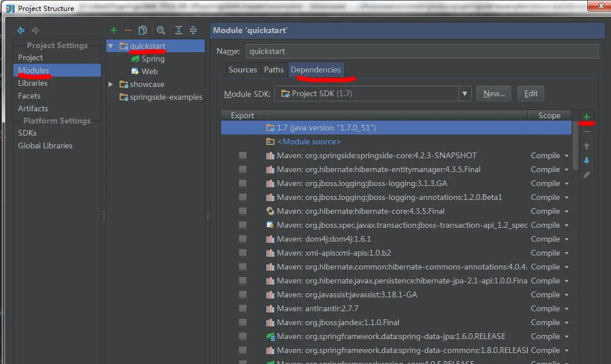
Task: Click the Project Structure window title icon
Action: point(10,8)
